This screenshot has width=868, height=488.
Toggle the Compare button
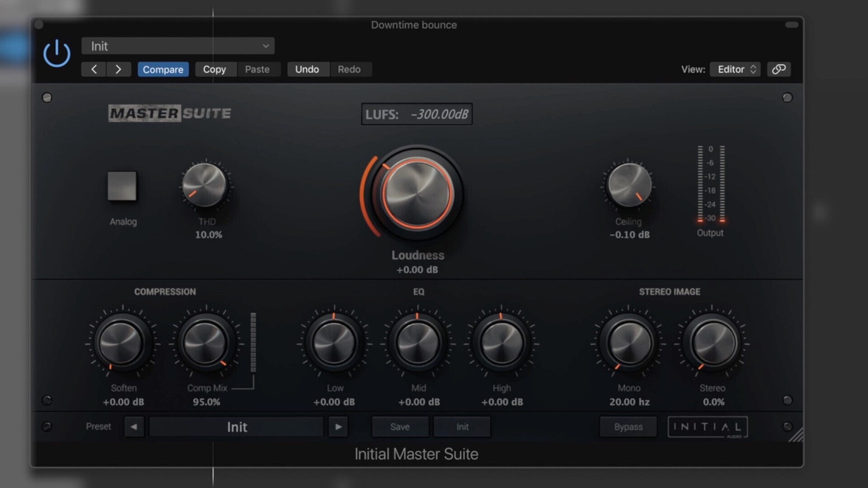(163, 69)
